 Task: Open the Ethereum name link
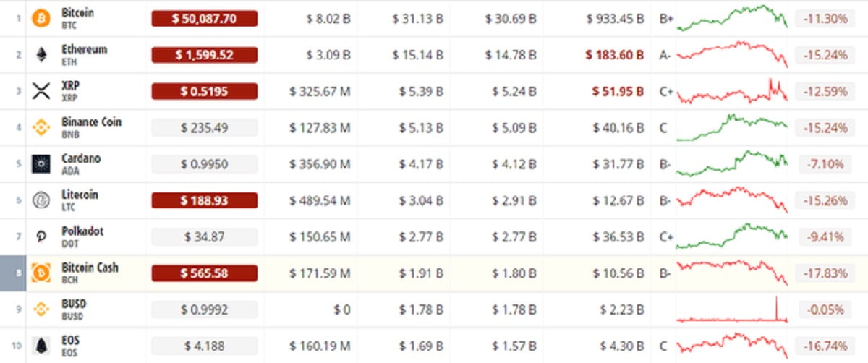click(x=84, y=49)
